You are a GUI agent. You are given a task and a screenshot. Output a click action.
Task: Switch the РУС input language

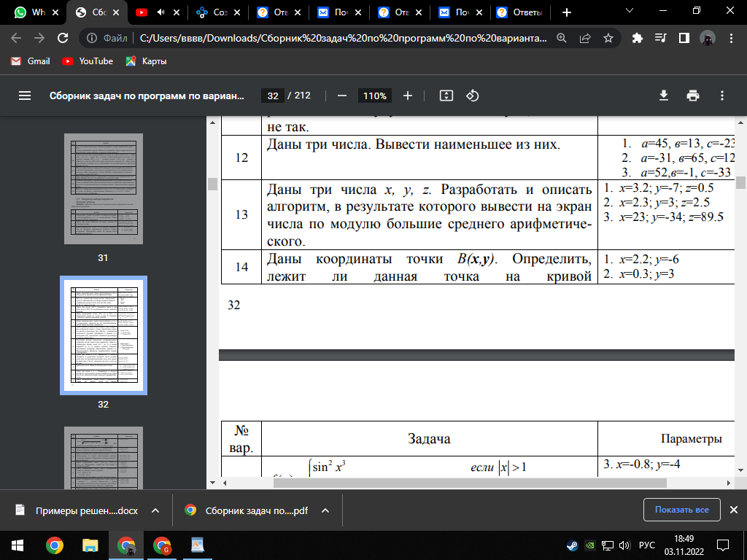click(646, 545)
